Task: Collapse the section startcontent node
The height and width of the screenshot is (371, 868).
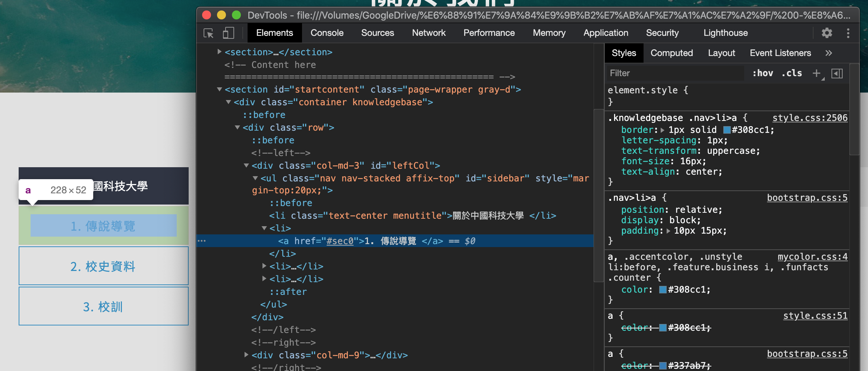Action: 220,90
